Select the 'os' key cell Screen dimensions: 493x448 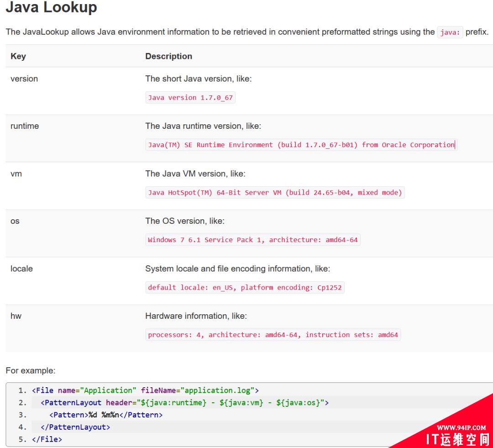(15, 221)
